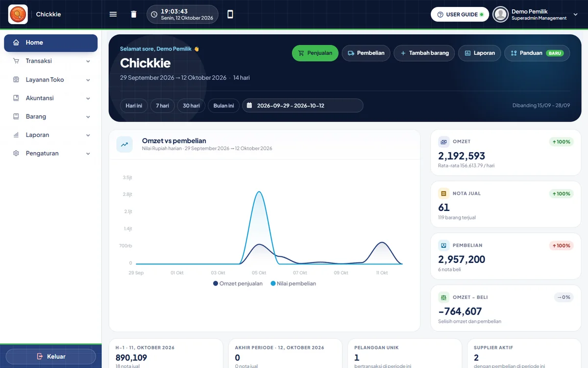This screenshot has width=588, height=368.
Task: Click the Omzet card money icon
Action: pos(443,142)
